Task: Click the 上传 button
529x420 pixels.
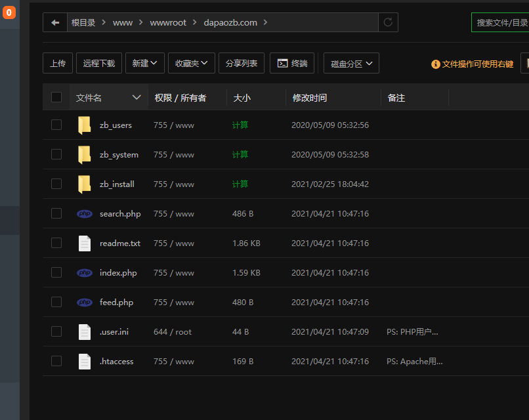Action: pos(58,63)
